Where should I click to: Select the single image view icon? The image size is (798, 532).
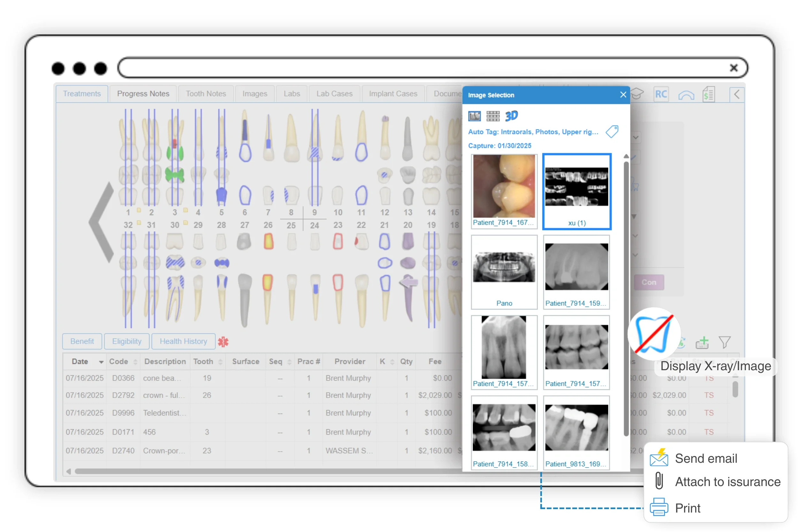click(x=474, y=116)
